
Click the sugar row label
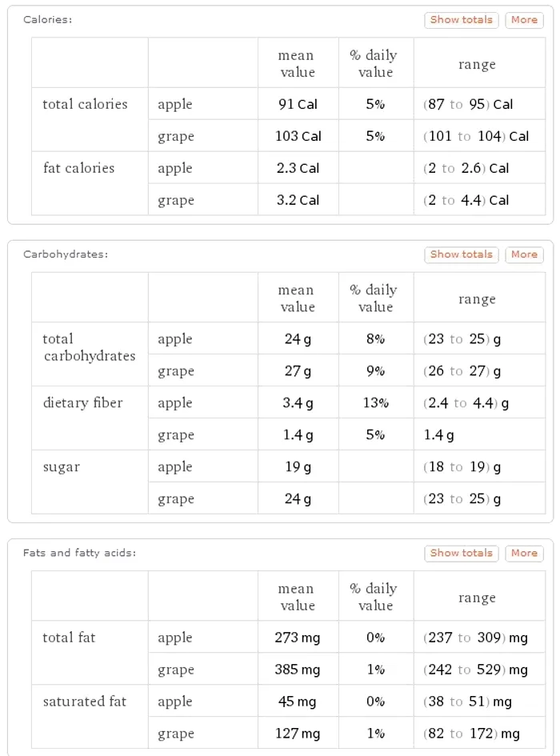(60, 466)
